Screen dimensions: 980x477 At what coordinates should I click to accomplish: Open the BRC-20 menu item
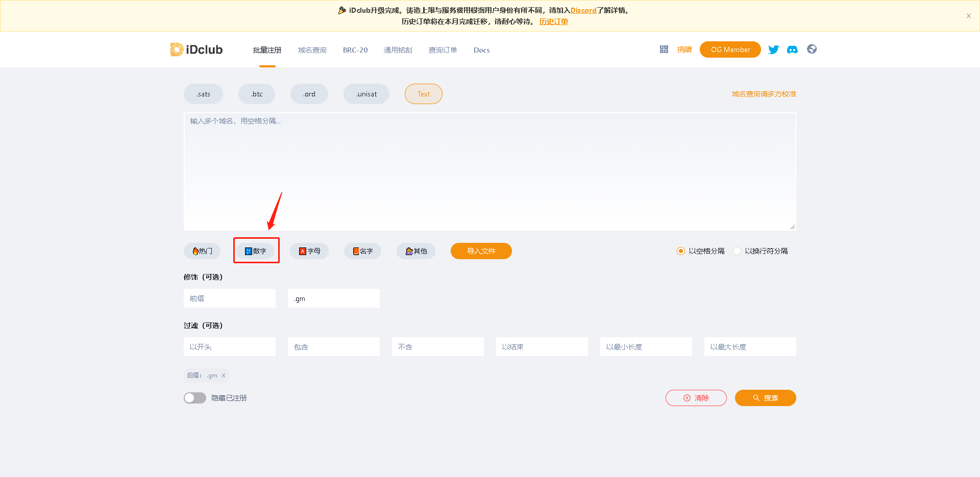point(355,50)
